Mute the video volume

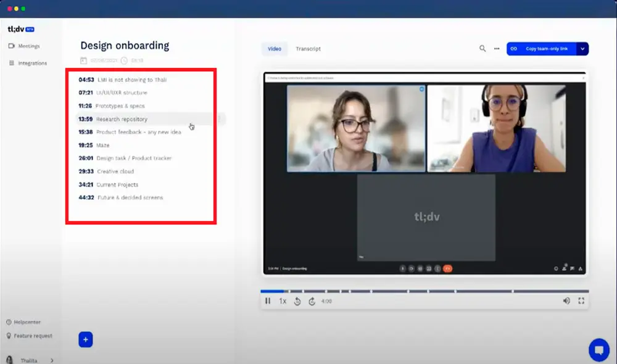pyautogui.click(x=566, y=301)
